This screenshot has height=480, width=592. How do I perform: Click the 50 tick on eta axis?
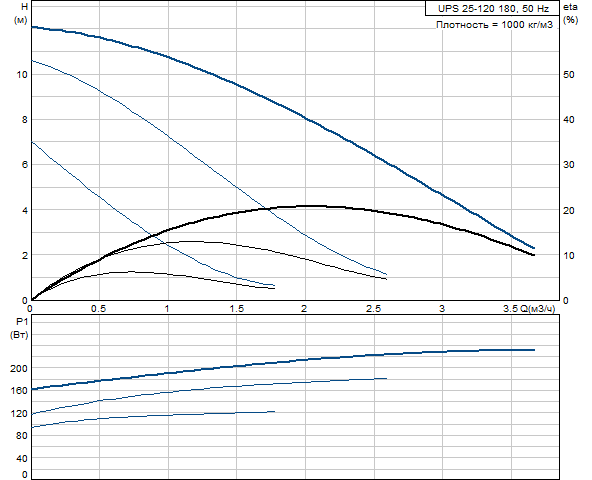pyautogui.click(x=568, y=74)
